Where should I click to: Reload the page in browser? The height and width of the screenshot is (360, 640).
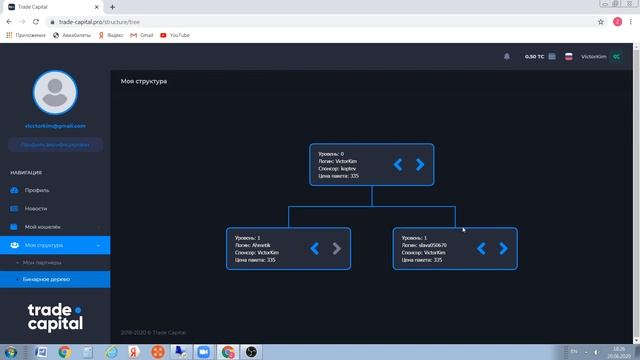(x=36, y=22)
